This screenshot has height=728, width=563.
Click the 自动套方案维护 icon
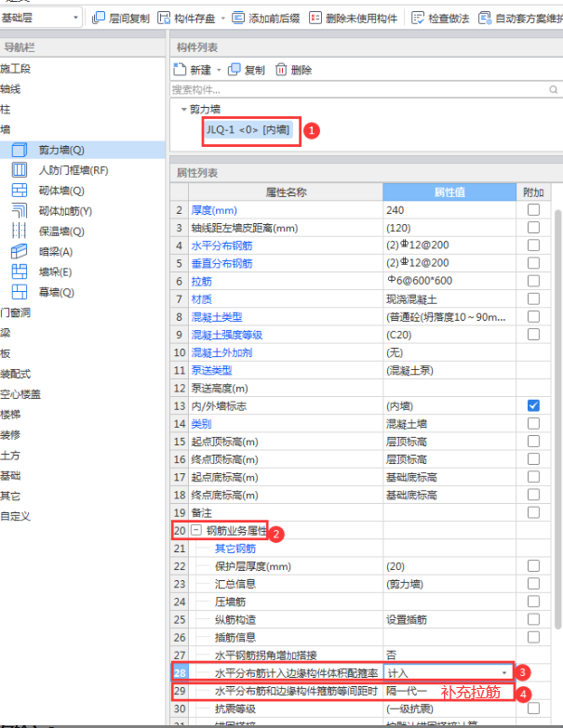485,18
